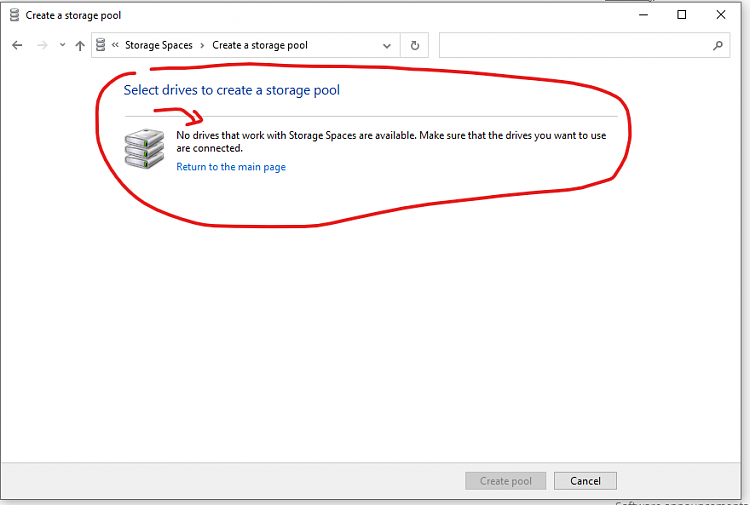Click the magnifying glass search icon
Screen dimensions: 750x505
717,46
